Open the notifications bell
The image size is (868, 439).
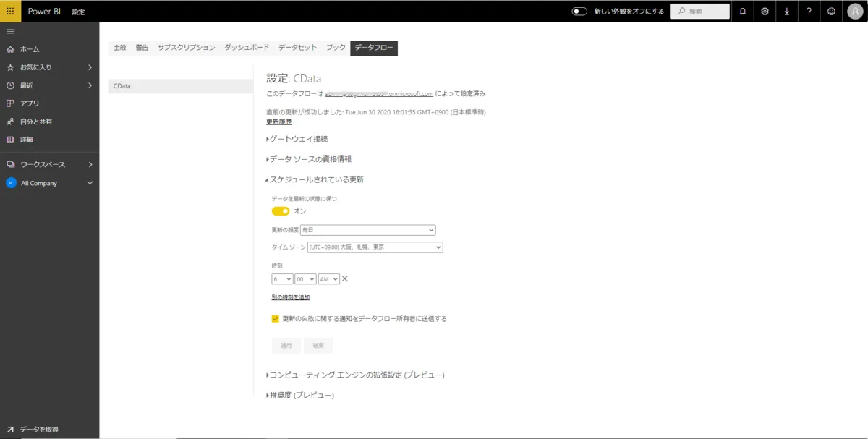(741, 11)
